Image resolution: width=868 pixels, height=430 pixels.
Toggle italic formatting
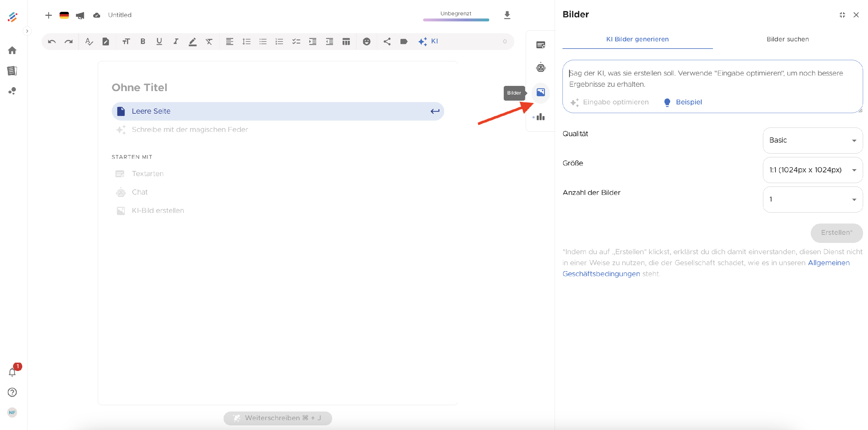point(176,41)
